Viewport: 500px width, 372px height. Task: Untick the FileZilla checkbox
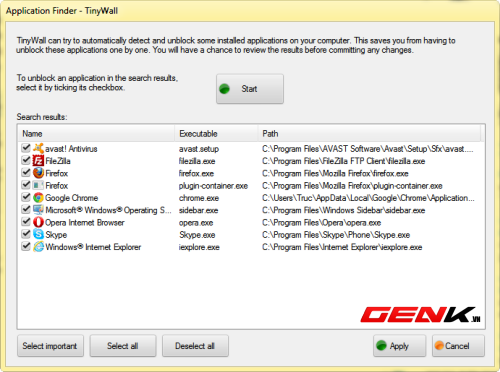[26, 160]
